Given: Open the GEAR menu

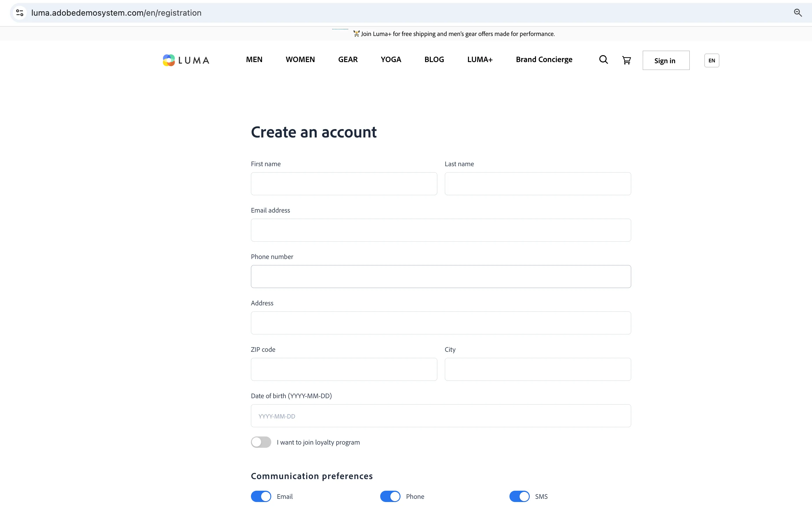Looking at the screenshot, I should pyautogui.click(x=348, y=59).
